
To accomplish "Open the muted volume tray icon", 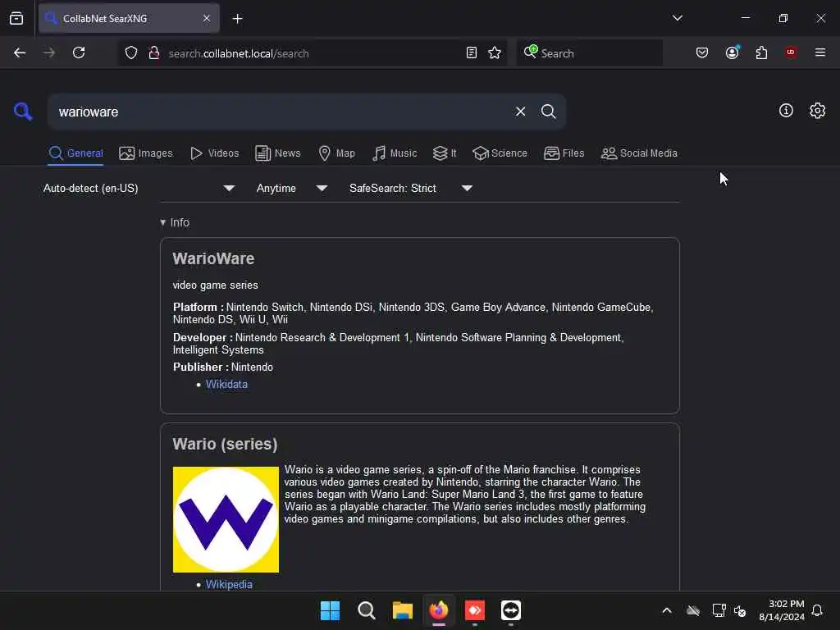I will pos(740,610).
